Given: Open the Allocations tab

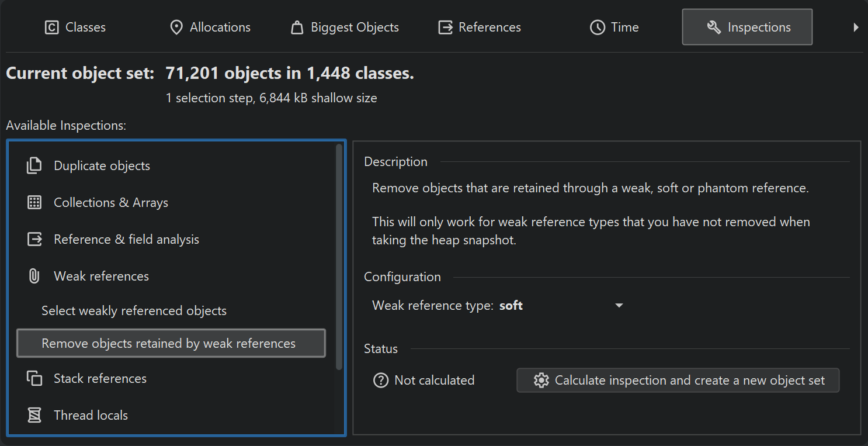Looking at the screenshot, I should (210, 27).
